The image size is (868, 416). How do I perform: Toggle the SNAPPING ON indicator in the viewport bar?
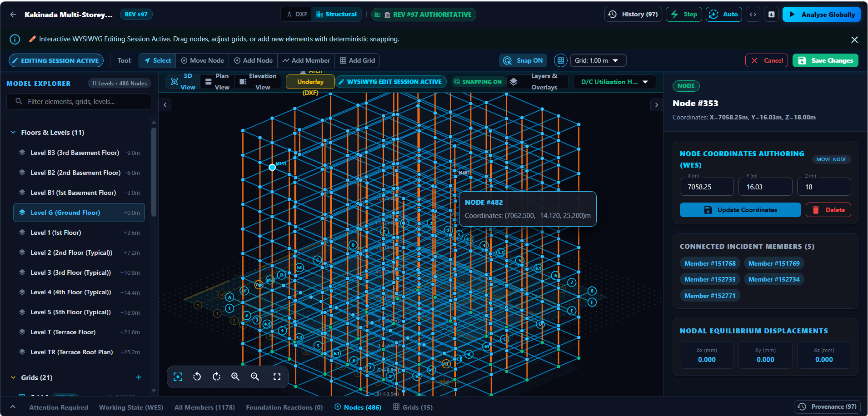[x=478, y=82]
